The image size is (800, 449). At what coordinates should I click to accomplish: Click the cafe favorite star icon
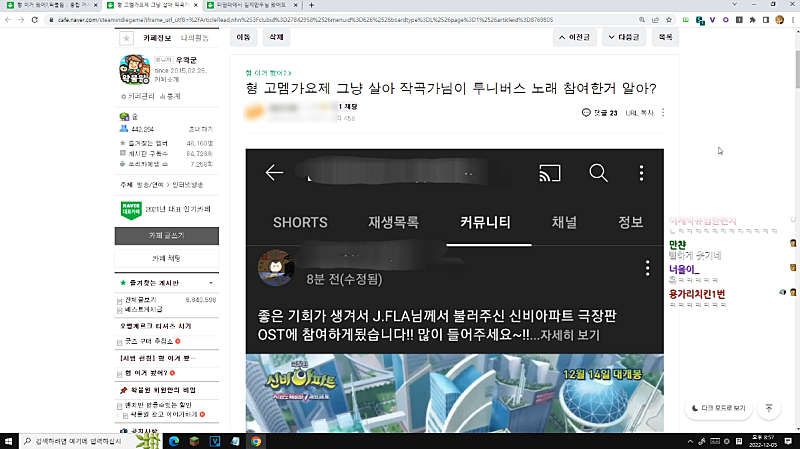(126, 37)
